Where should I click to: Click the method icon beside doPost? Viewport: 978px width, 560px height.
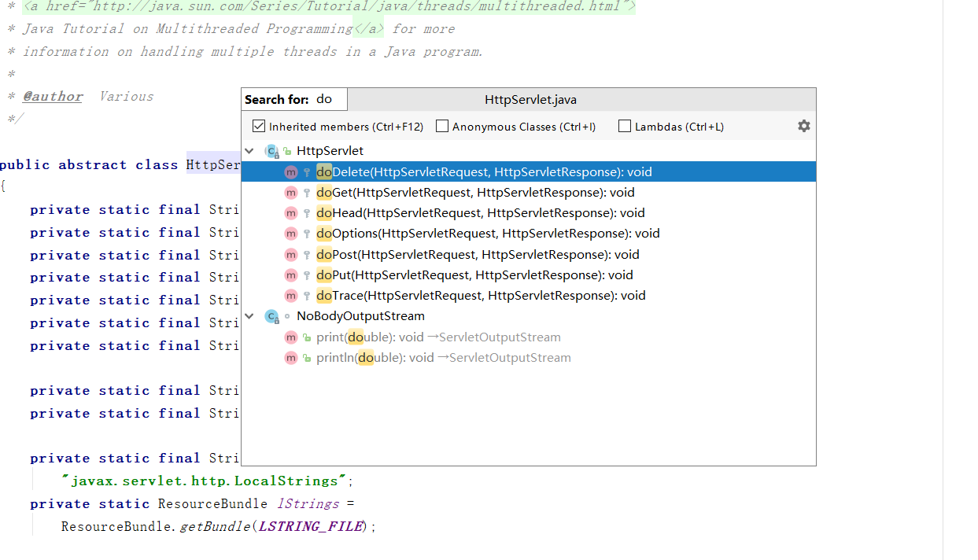click(291, 255)
